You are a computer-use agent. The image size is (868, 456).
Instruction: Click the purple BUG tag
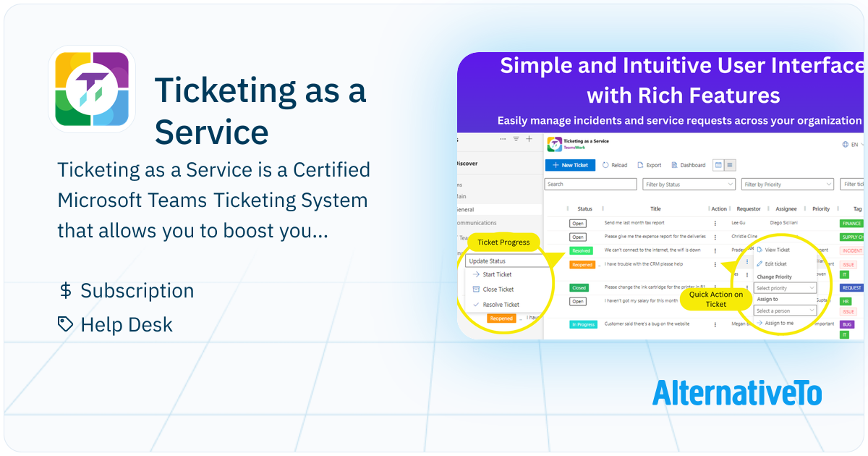pos(847,324)
